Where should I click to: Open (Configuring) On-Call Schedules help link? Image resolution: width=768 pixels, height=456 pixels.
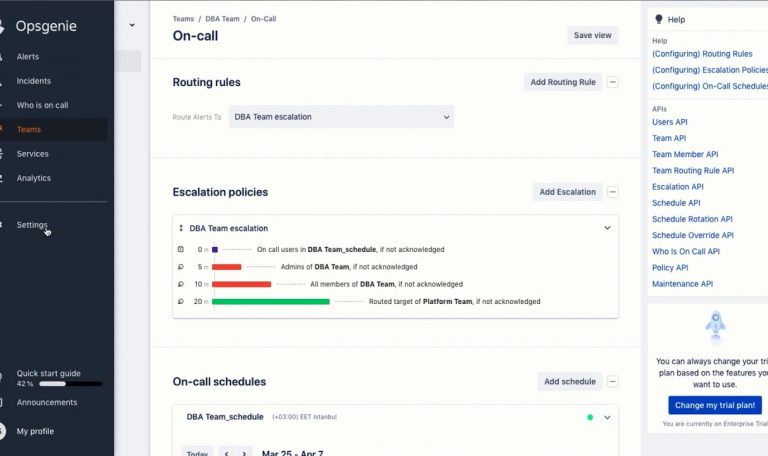coord(710,86)
